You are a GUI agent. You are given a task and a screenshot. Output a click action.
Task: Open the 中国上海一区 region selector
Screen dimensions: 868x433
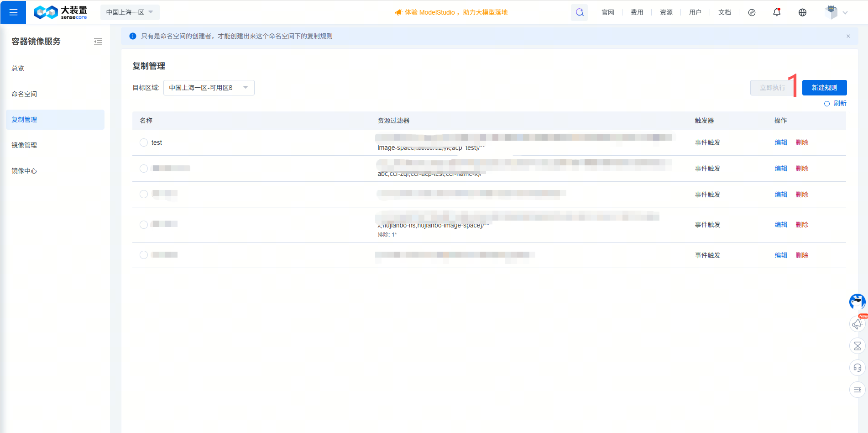130,12
